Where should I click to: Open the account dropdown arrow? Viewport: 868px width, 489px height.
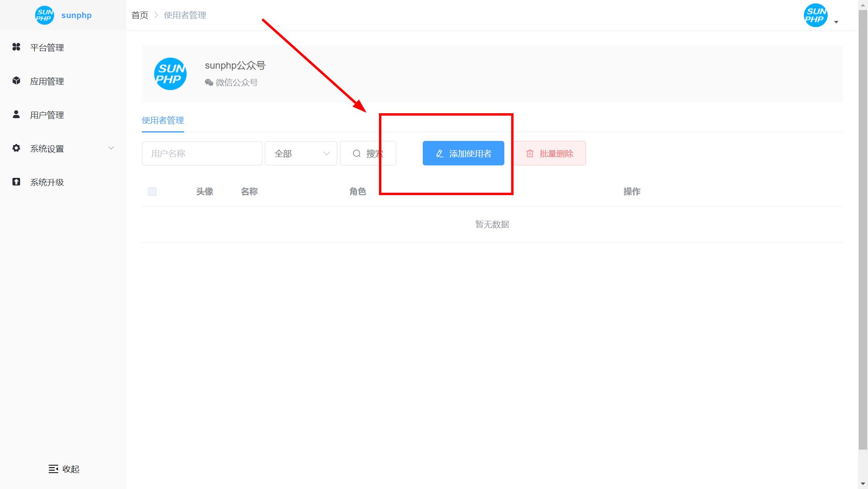[x=836, y=22]
